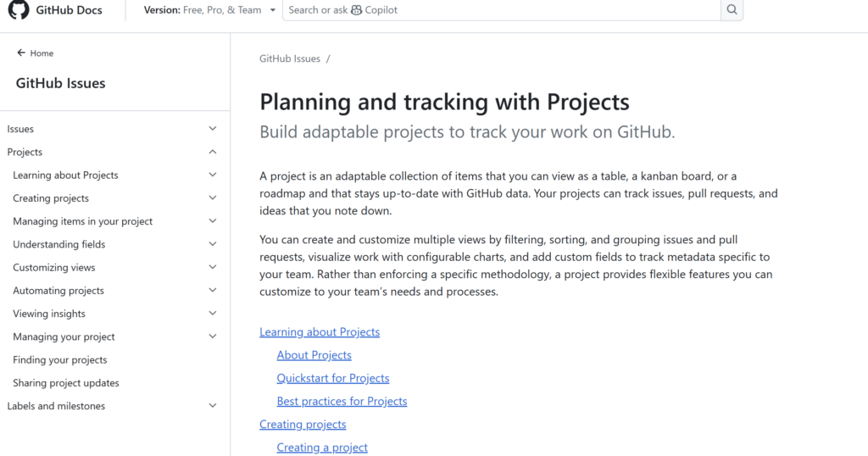Image resolution: width=868 pixels, height=456 pixels.
Task: Collapse the Projects sidebar section
Action: click(x=213, y=152)
